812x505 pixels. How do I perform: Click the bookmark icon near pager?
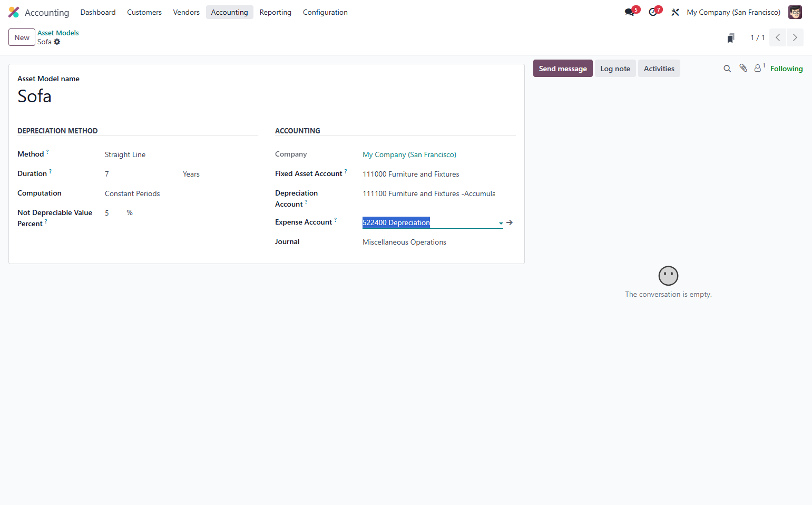pyautogui.click(x=731, y=38)
